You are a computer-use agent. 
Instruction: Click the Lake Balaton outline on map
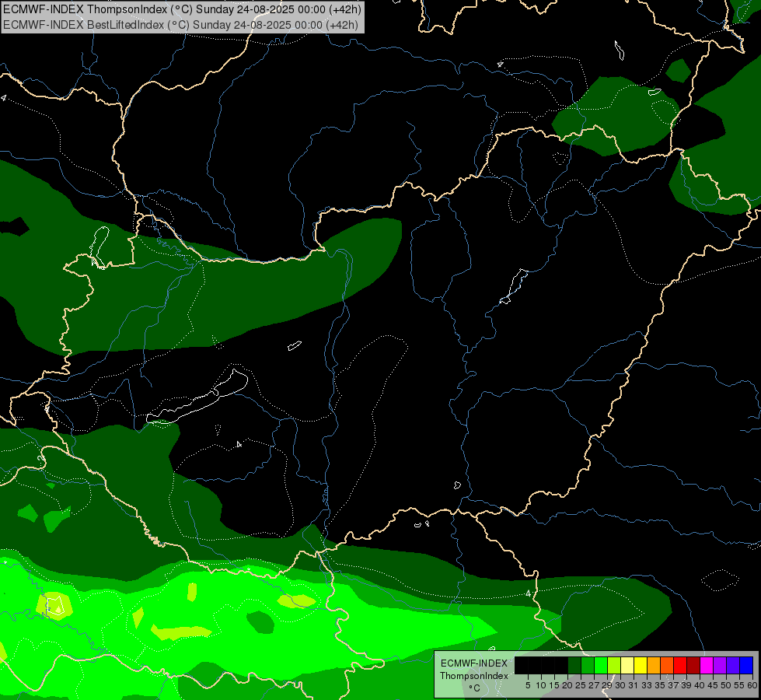click(x=197, y=397)
